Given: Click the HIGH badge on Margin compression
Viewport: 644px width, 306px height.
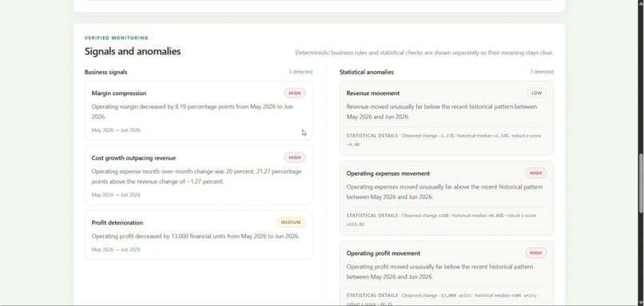Looking at the screenshot, I should tap(295, 93).
